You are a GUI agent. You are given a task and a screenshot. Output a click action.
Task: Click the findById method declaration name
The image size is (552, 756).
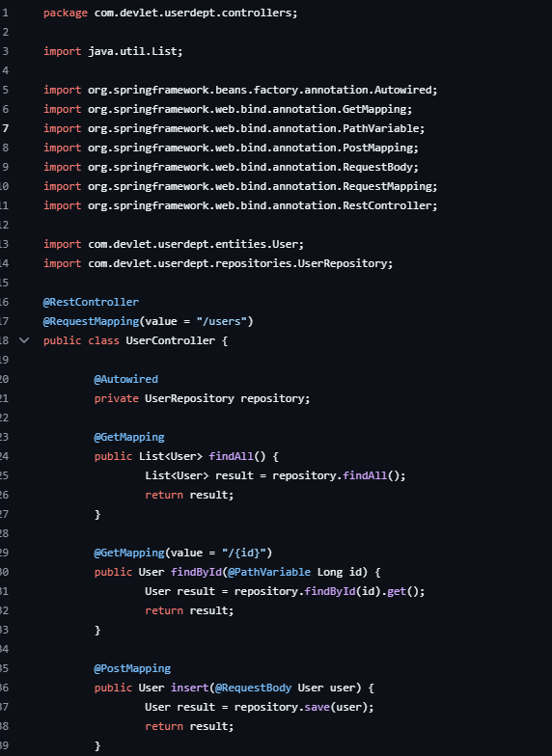(196, 572)
